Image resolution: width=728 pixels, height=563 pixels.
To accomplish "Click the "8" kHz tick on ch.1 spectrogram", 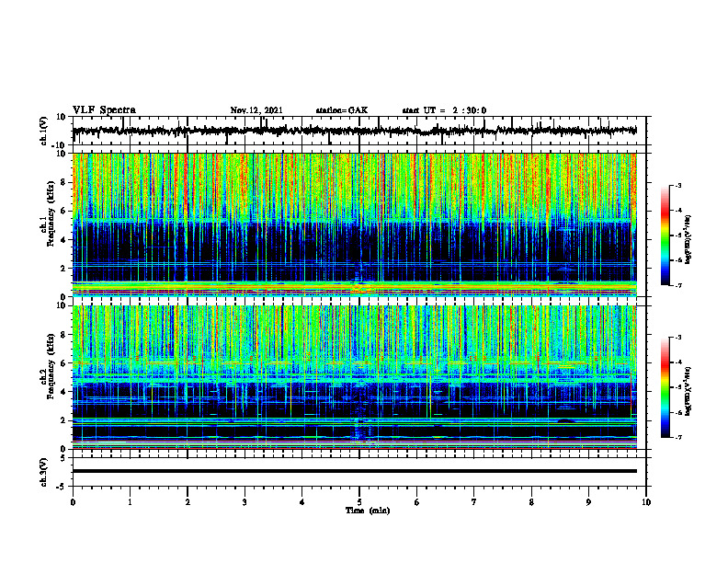I will click(64, 182).
